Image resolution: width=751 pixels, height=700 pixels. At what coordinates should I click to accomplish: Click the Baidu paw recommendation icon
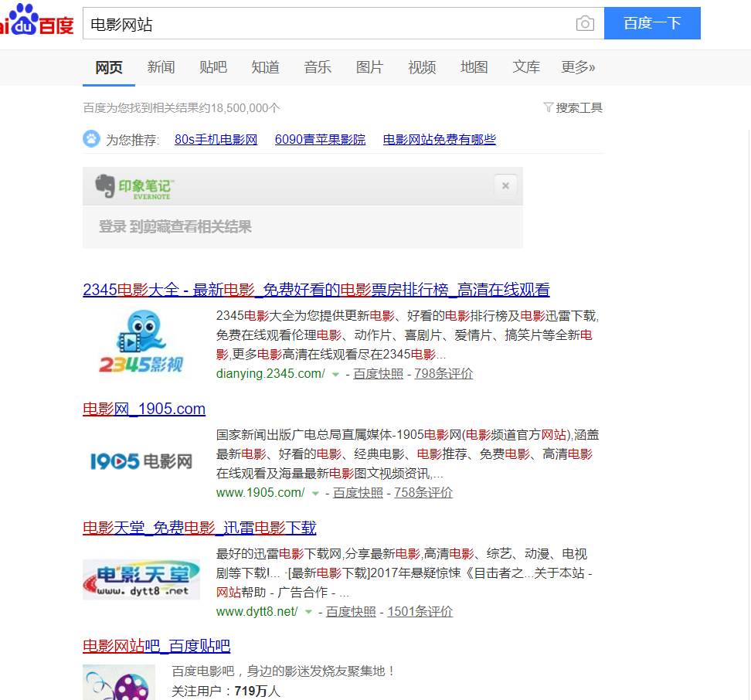coord(91,139)
